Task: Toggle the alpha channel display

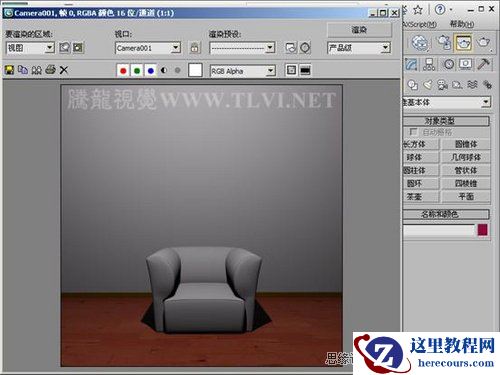Action: (x=164, y=70)
